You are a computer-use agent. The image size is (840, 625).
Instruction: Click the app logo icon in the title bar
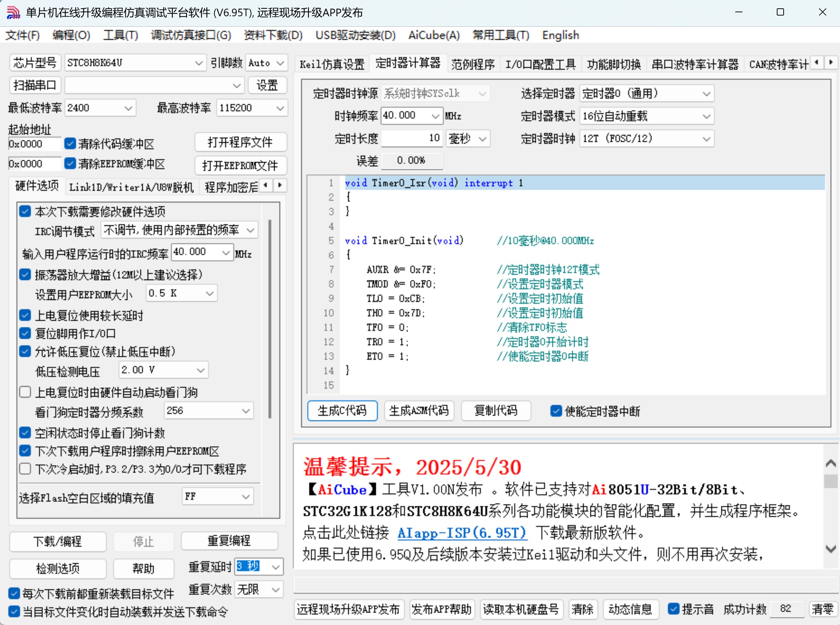tap(13, 13)
